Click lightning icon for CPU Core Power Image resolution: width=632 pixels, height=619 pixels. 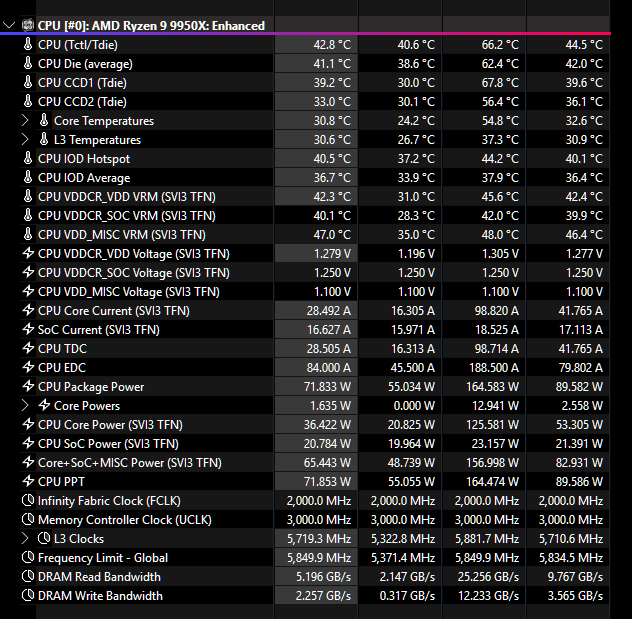tap(28, 424)
